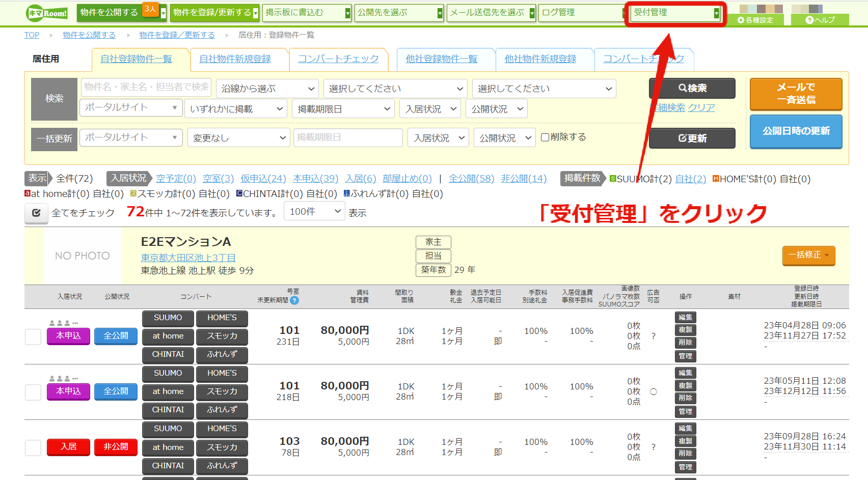The width and height of the screenshot is (868, 480).
Task: Click 管理 in the 218日 room row
Action: pos(685,411)
